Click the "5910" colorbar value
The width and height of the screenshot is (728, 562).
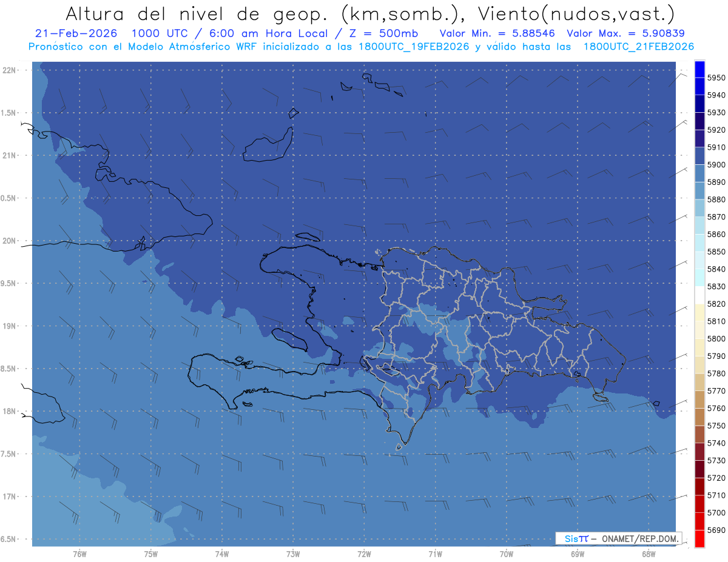click(716, 147)
